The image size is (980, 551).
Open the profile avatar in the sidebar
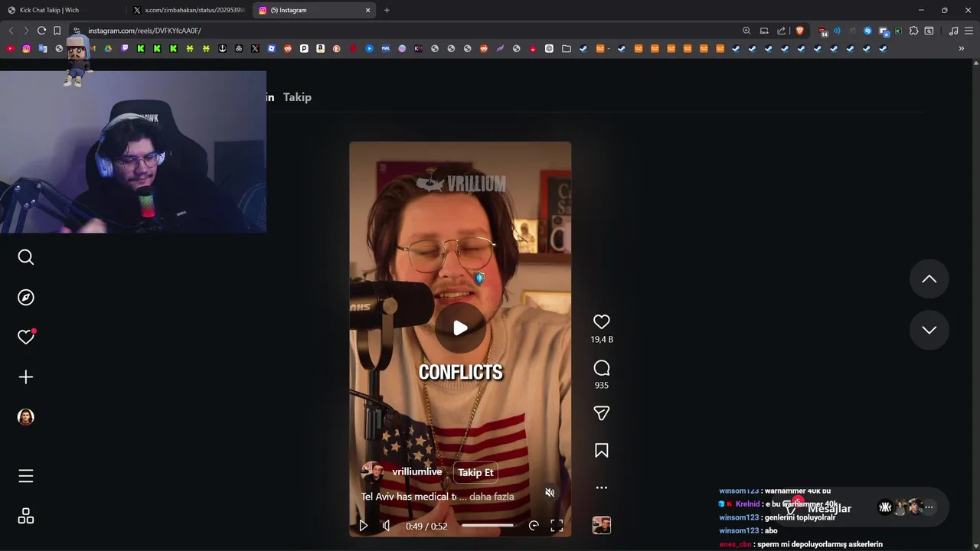[x=26, y=416]
